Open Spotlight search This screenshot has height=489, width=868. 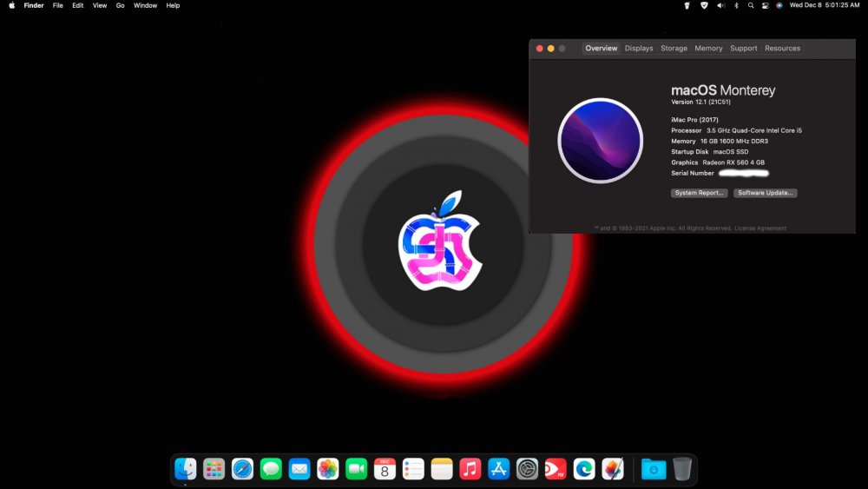[x=751, y=5]
